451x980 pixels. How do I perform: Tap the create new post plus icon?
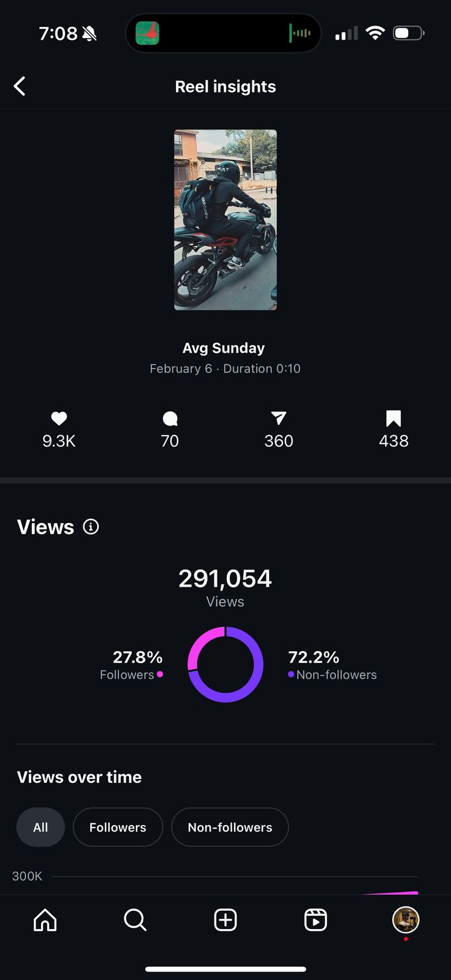coord(225,919)
